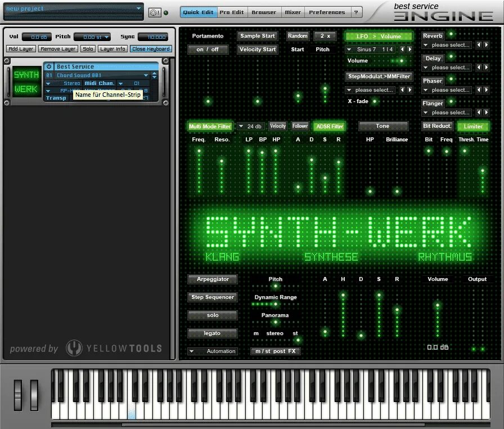Open the ? help tab
The height and width of the screenshot is (429, 504).
356,12
